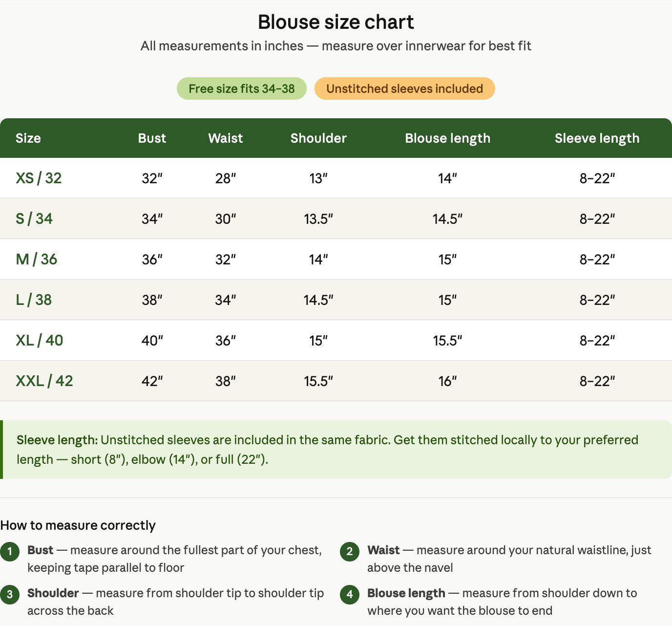Click the Waist column header

click(x=226, y=138)
